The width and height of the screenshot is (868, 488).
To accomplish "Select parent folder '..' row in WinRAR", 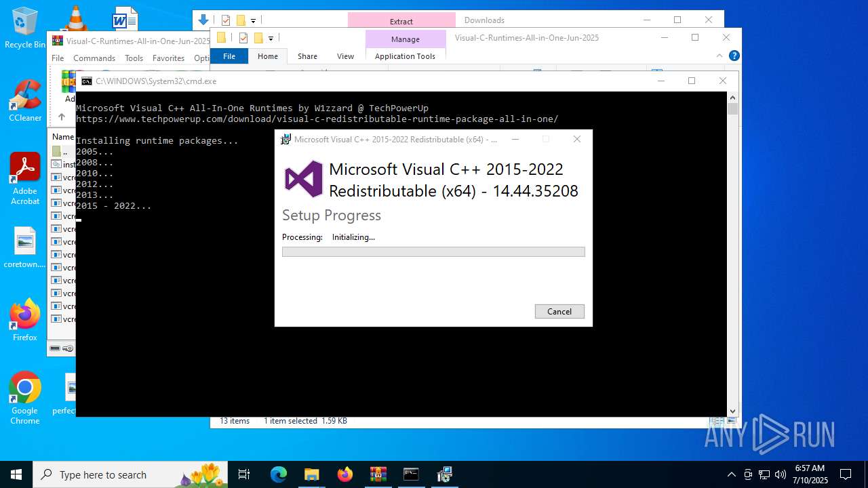I will click(x=63, y=152).
